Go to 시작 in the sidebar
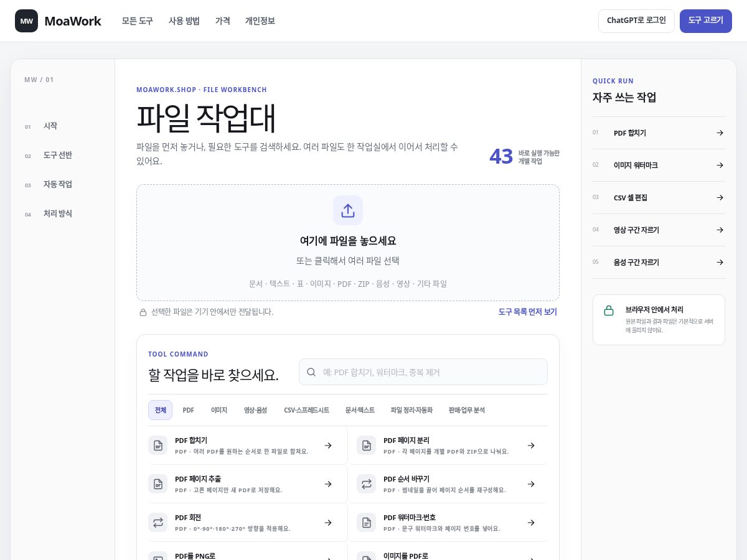The width and height of the screenshot is (747, 560). (50, 126)
